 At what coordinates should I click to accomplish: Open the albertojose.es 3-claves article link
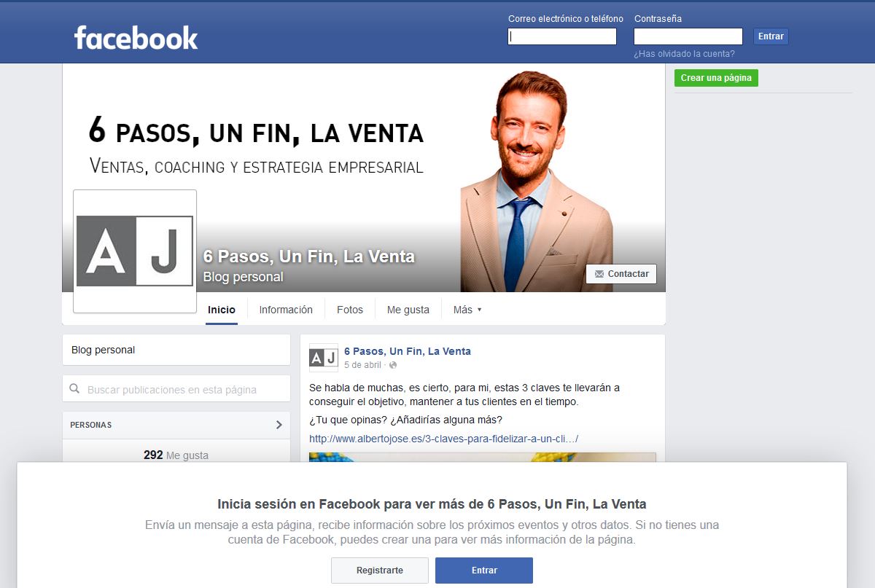click(x=444, y=439)
